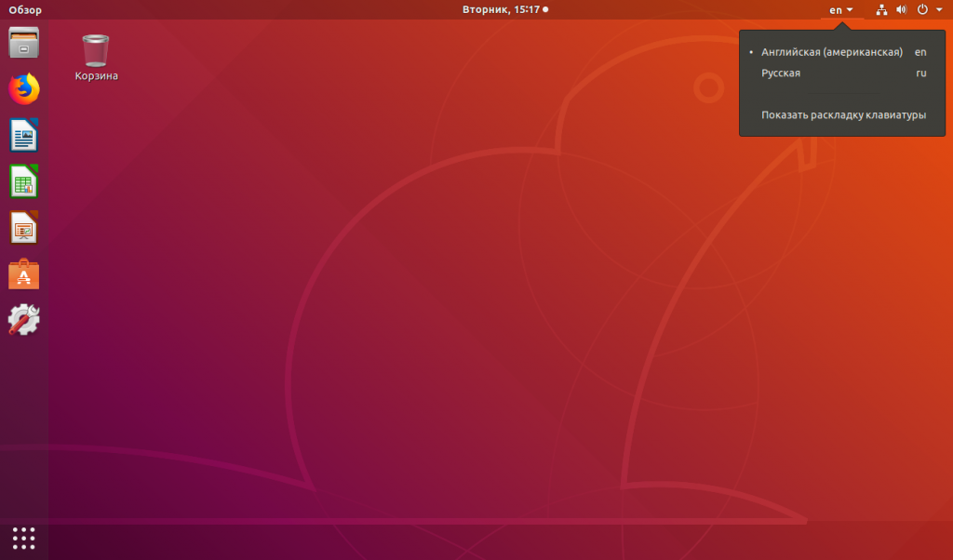Launch Firefox web browser

click(x=24, y=89)
